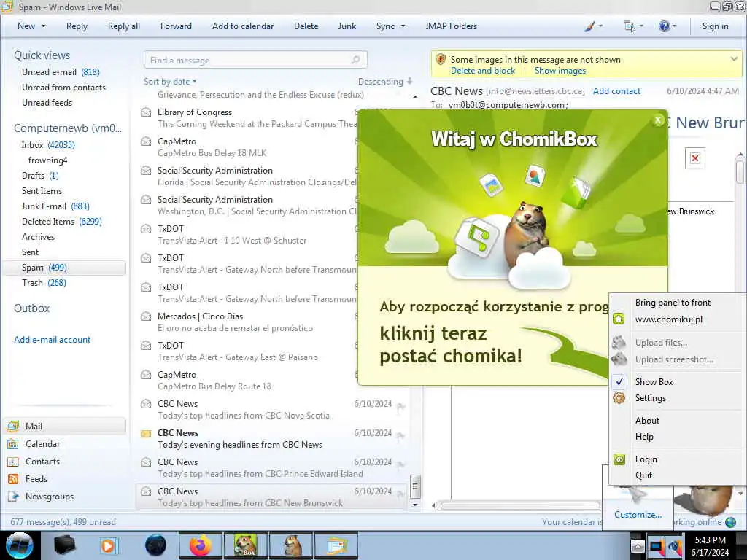The width and height of the screenshot is (747, 560).
Task: Click the Contacts book icon
Action: pyautogui.click(x=13, y=462)
